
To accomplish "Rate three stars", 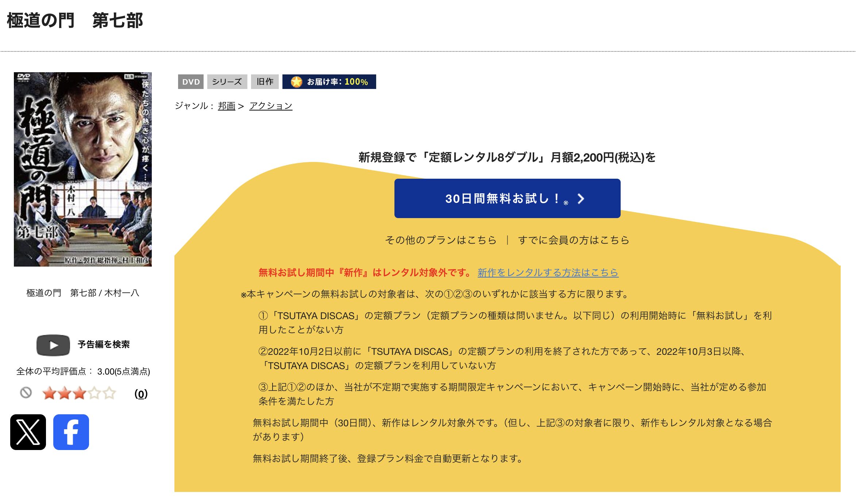I will pos(79,393).
